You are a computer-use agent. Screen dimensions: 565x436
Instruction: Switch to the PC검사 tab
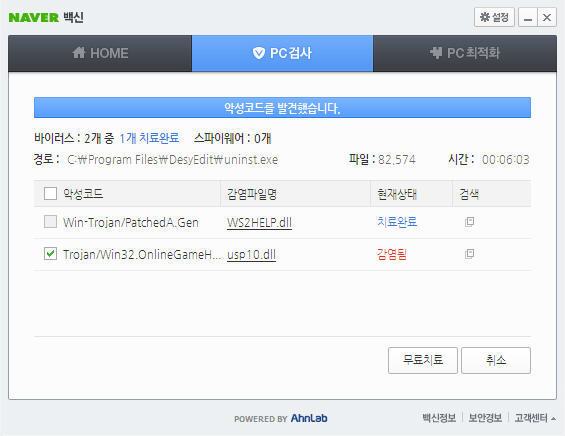tap(282, 53)
